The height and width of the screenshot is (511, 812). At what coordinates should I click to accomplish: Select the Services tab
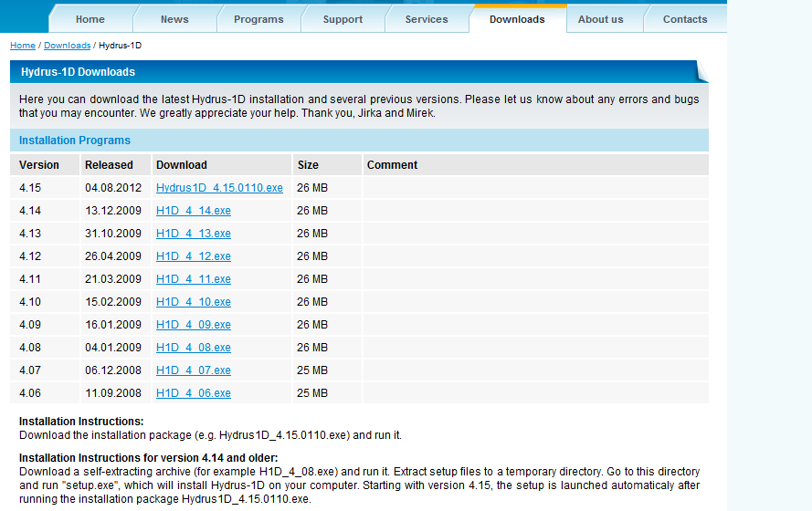(427, 19)
